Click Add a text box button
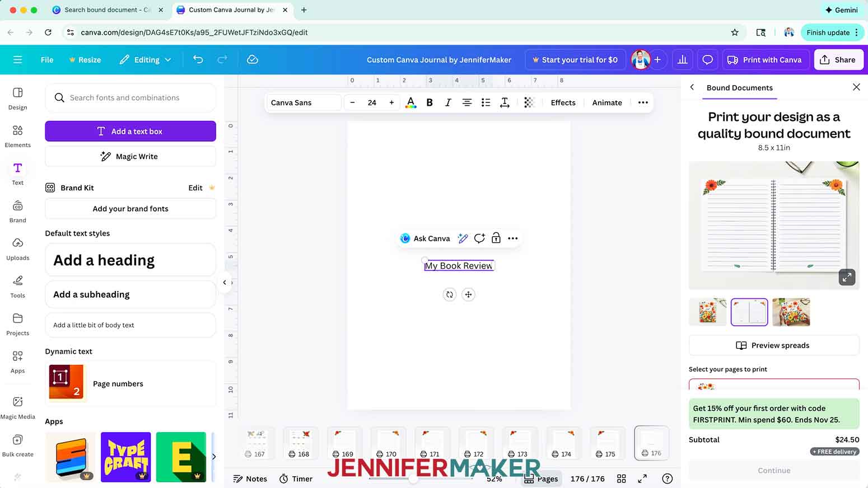The height and width of the screenshot is (488, 868). (130, 131)
